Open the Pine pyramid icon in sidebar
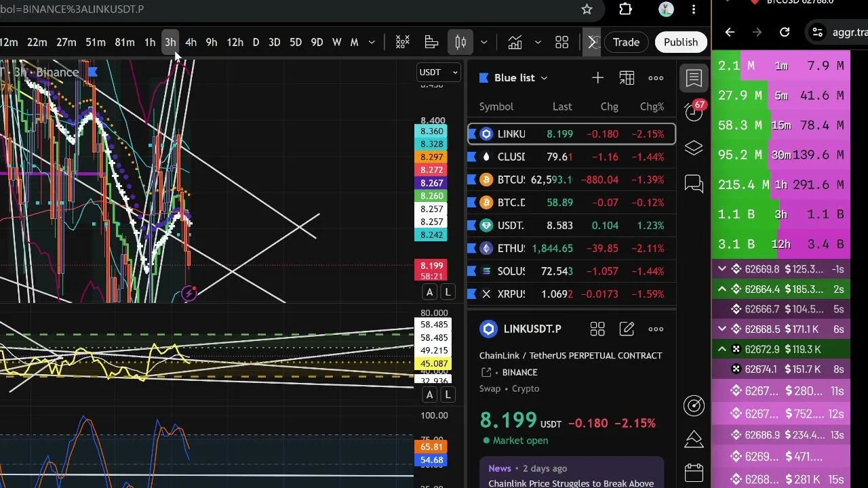 (x=694, y=439)
